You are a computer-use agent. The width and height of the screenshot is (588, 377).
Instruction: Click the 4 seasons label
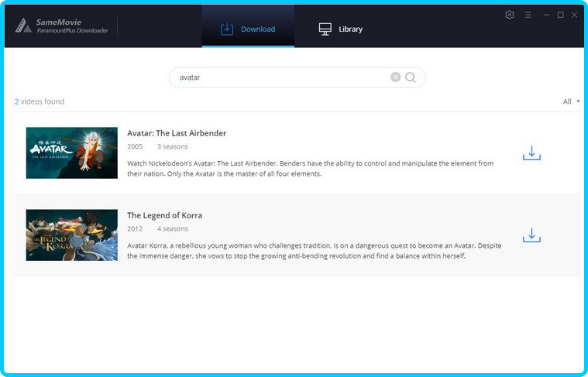click(173, 228)
